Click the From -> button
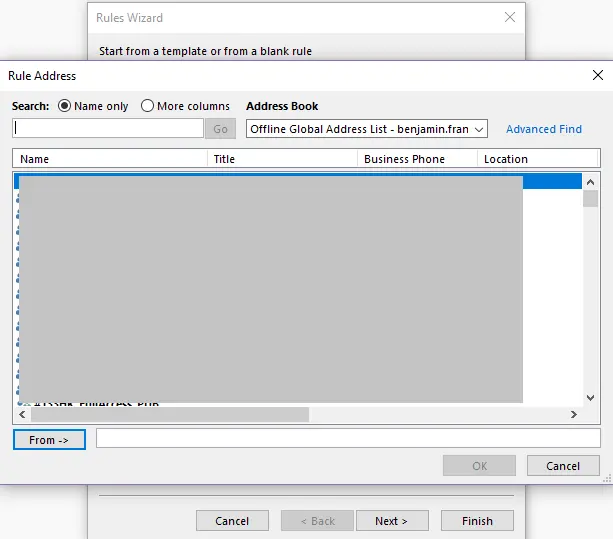Viewport: 613px width, 539px height. [49, 440]
